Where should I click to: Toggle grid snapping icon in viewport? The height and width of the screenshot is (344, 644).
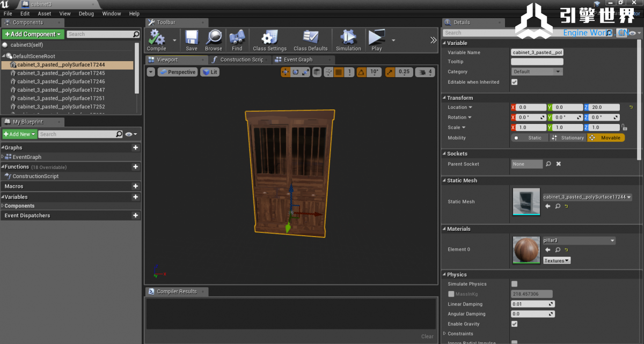pos(339,72)
